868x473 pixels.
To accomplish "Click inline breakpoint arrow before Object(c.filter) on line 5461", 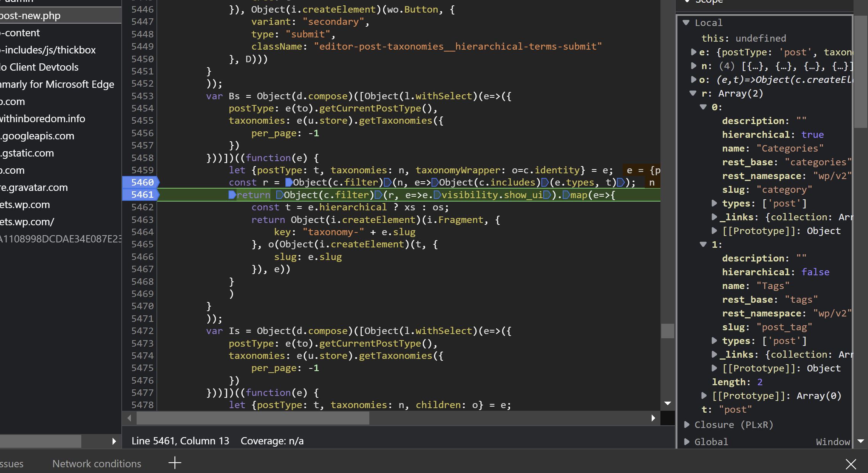I will 281,195.
